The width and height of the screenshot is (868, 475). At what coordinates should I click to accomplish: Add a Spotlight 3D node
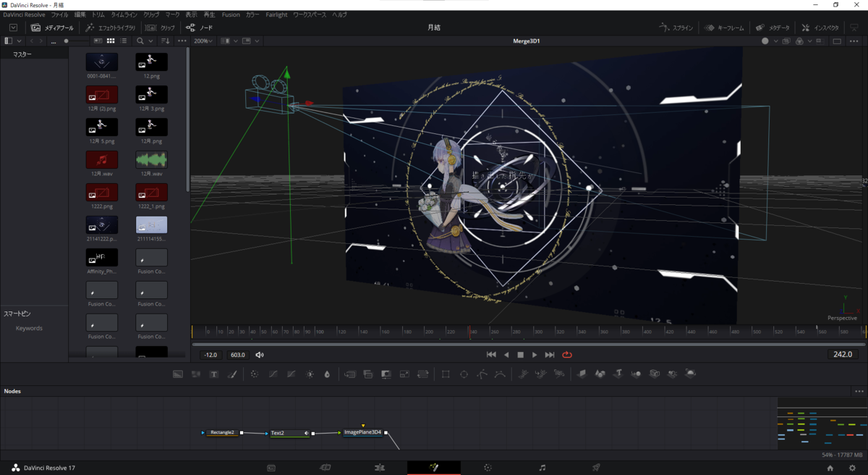click(673, 374)
